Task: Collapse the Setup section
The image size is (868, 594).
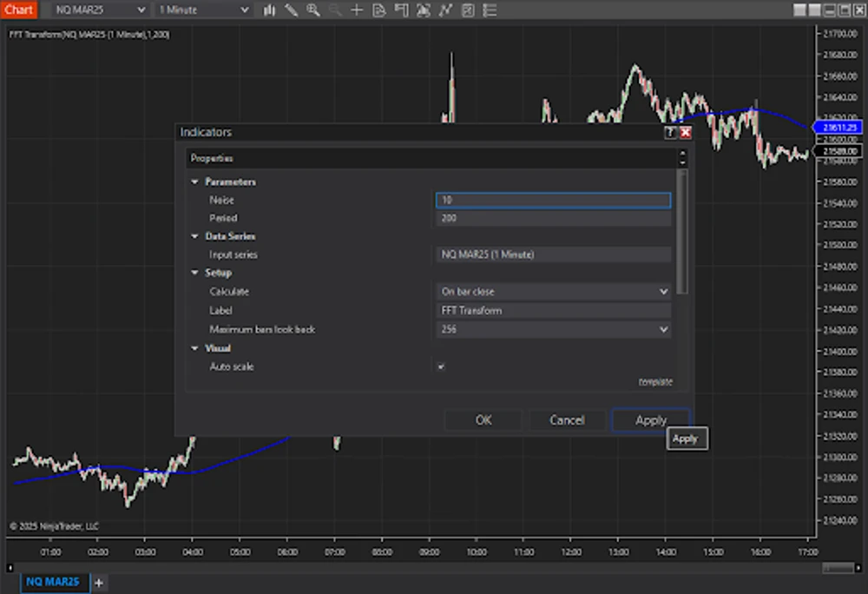Action: point(194,273)
